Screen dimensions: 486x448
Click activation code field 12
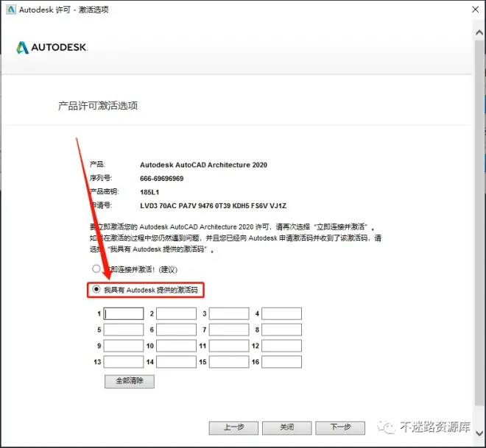[x=281, y=346]
